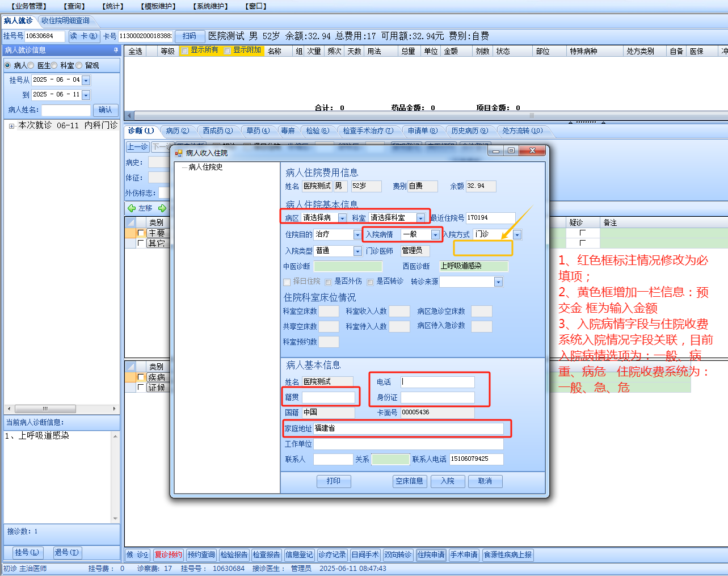
Task: Click the 家庭地址 input field
Action: pyautogui.click(x=409, y=428)
